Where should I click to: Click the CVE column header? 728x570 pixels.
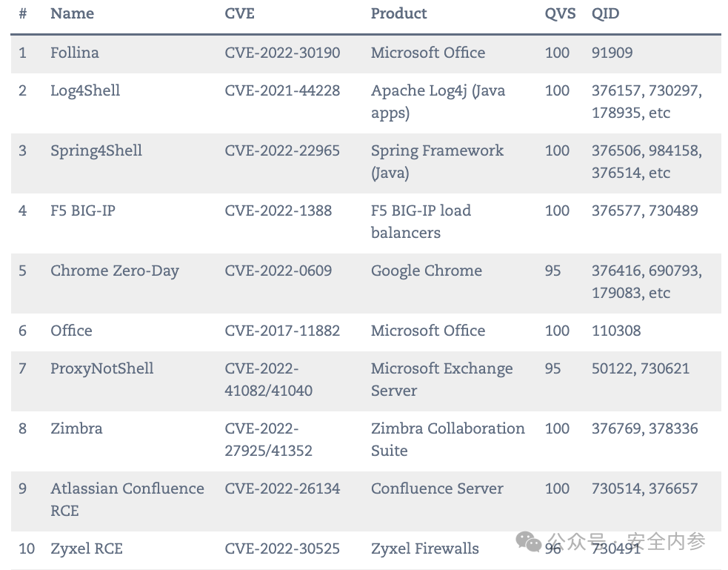(239, 13)
